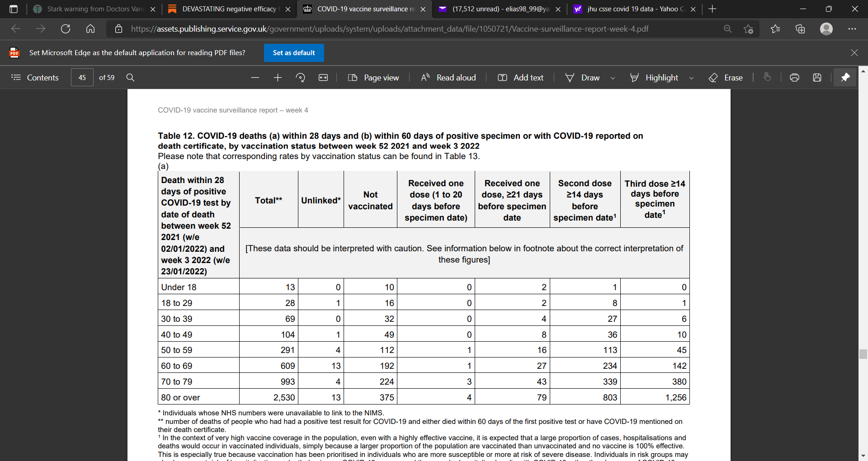Viewport: 868px width, 461px height.
Task: Click the Set as default button
Action: click(294, 53)
